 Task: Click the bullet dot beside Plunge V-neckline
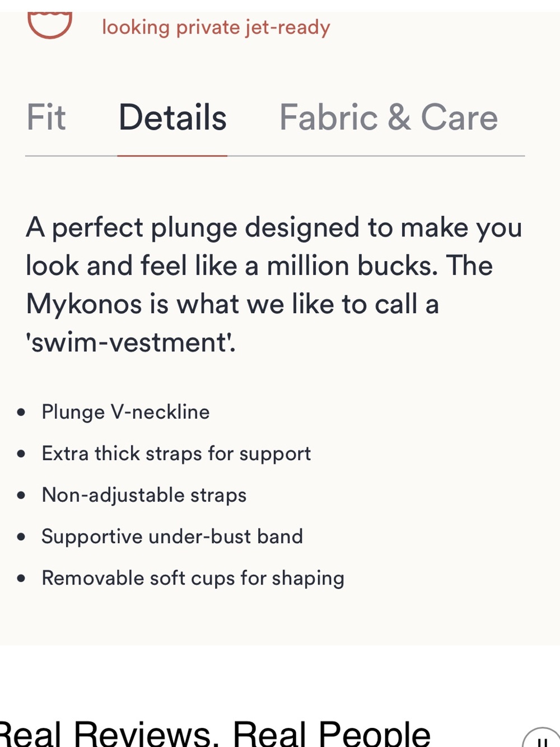[x=21, y=412]
